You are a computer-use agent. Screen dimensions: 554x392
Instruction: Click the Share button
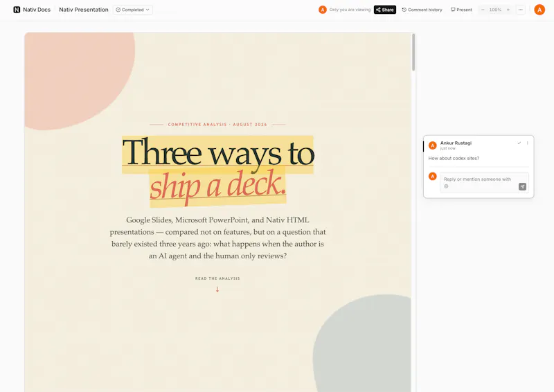coord(385,10)
